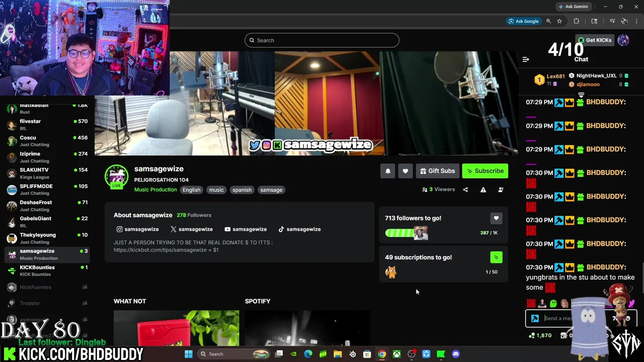
Task: Open samsagewize X profile link
Action: point(192,229)
